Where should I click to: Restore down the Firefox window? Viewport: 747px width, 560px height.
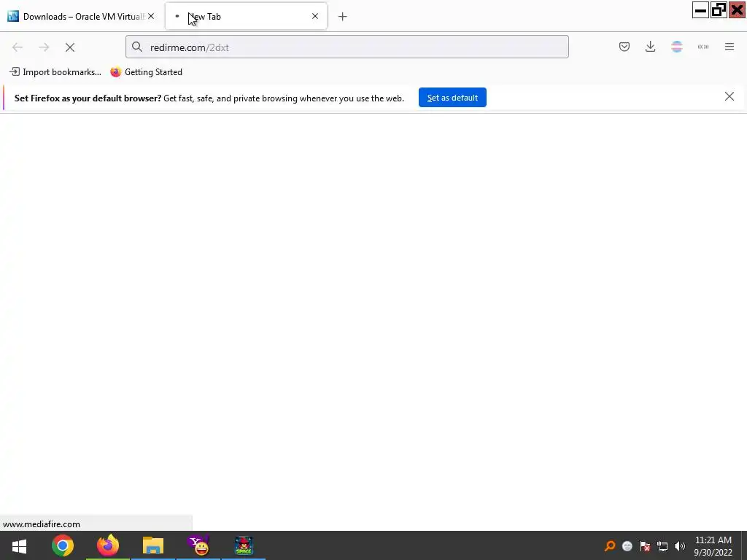(719, 10)
